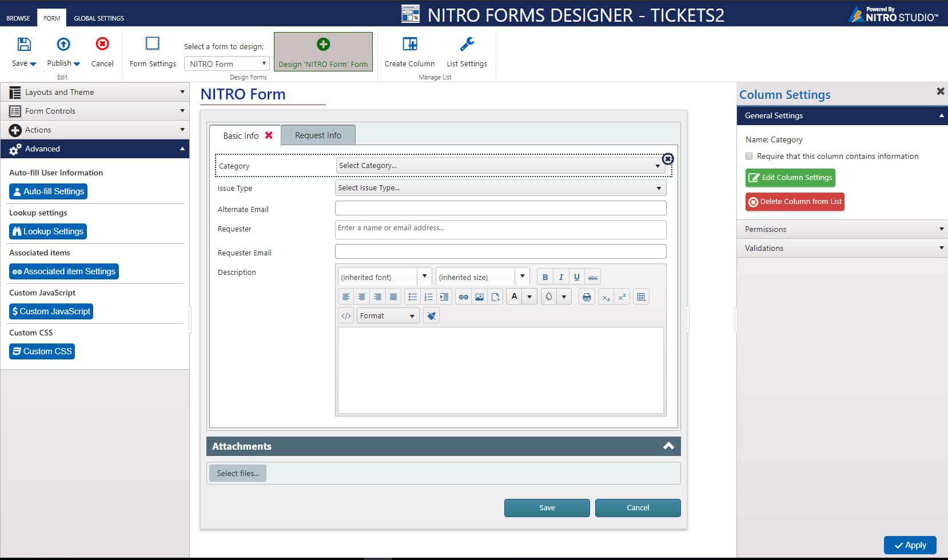Click the Create Column icon
This screenshot has width=948, height=560.
click(x=410, y=44)
